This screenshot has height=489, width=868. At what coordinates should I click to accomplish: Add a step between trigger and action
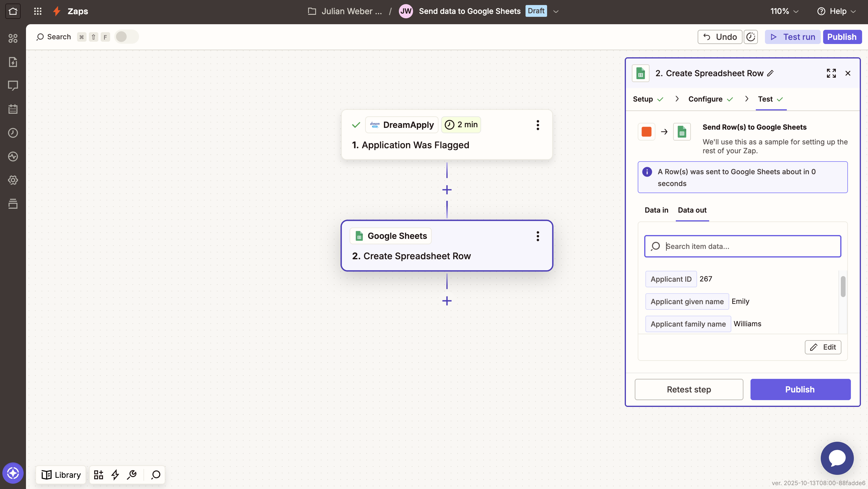tap(447, 190)
